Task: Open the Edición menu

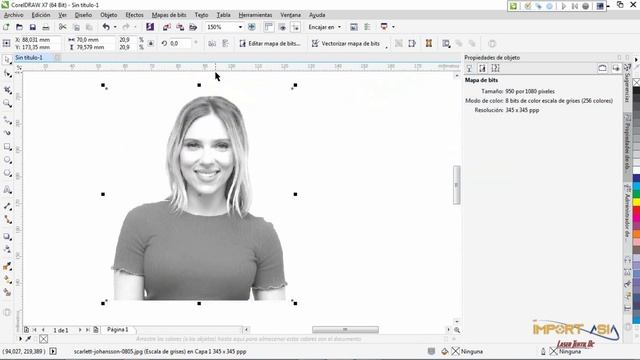Action: (x=41, y=15)
